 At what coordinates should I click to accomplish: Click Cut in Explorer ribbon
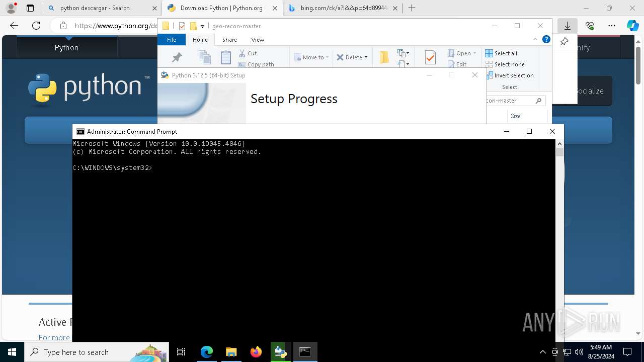248,53
